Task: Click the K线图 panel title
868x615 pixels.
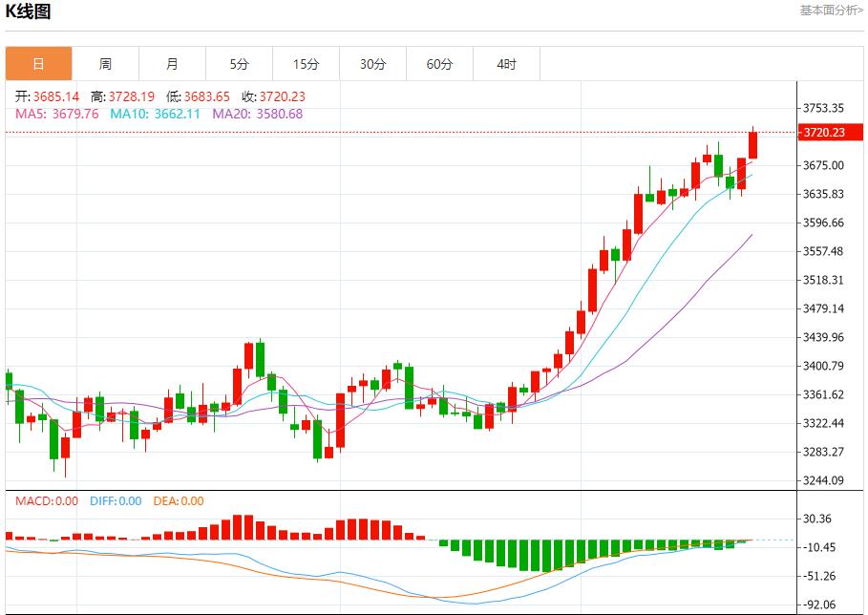Action: 29,11
